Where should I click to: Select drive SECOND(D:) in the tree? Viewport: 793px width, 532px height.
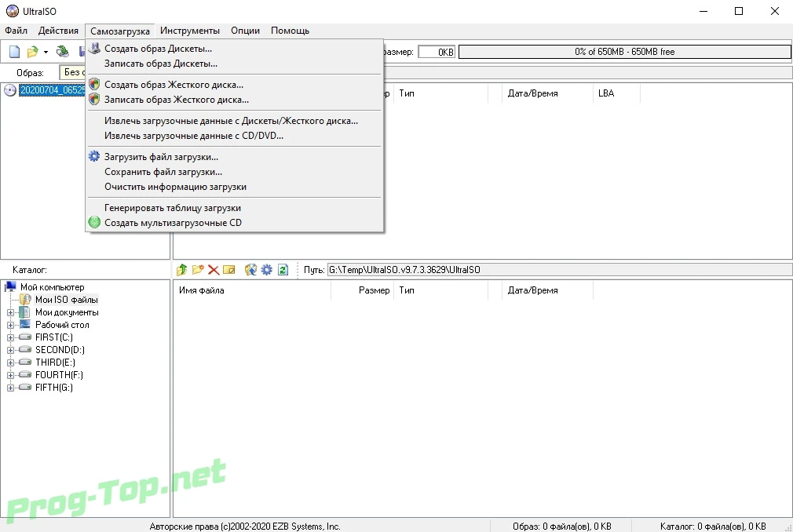coord(60,350)
